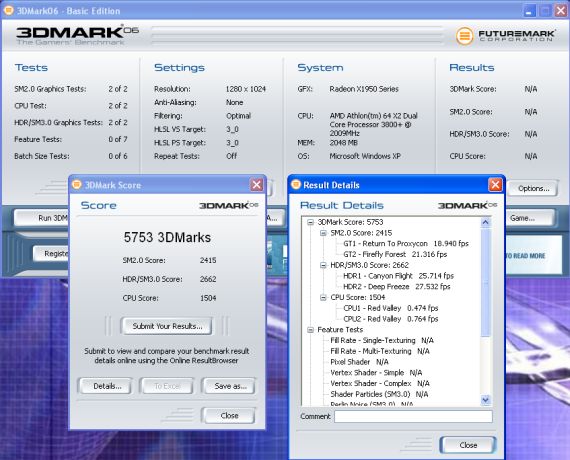Click the 3DMark06 main window title icon

coord(8,11)
